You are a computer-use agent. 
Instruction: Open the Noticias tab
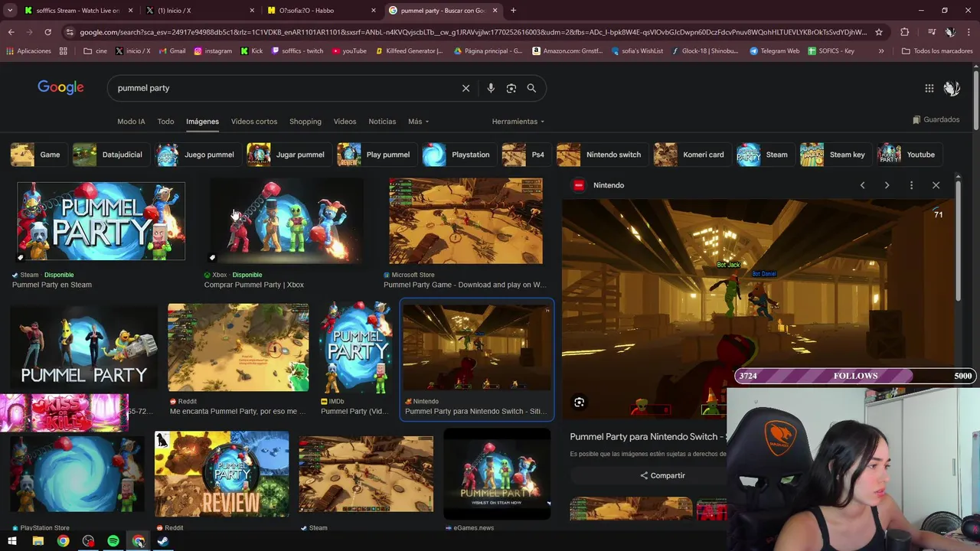point(382,122)
